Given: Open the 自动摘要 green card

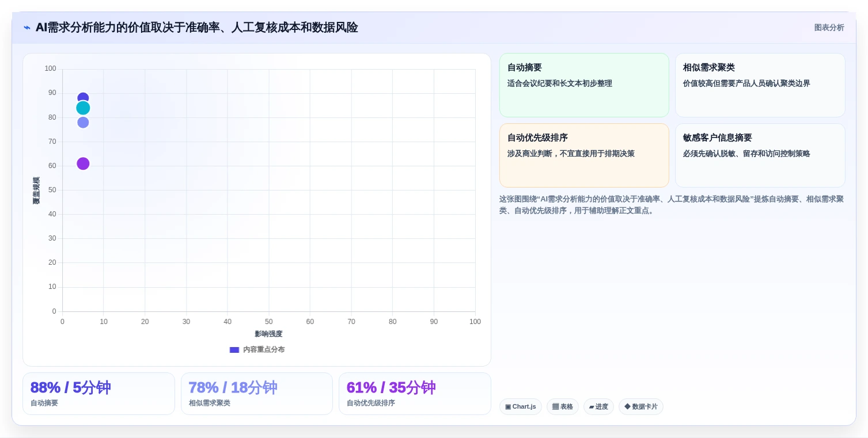Looking at the screenshot, I should tap(584, 85).
